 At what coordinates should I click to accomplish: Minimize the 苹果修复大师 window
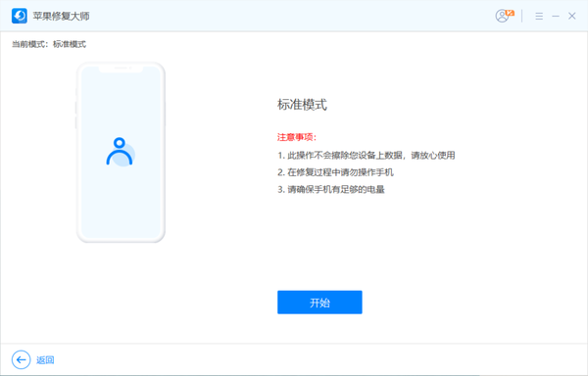coord(556,16)
